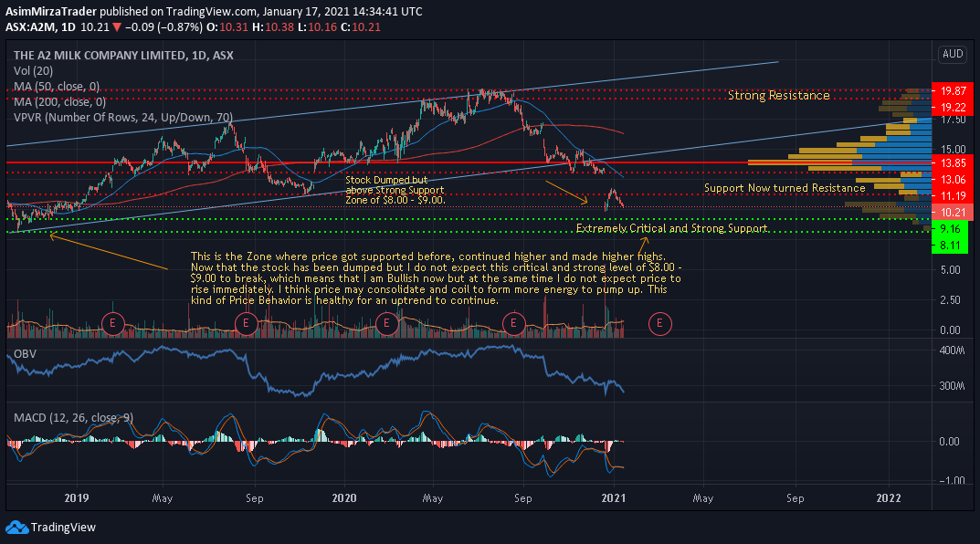The height and width of the screenshot is (544, 980).
Task: Select THE A2 MILK COMPANY LIMITED chart title
Action: 123,56
